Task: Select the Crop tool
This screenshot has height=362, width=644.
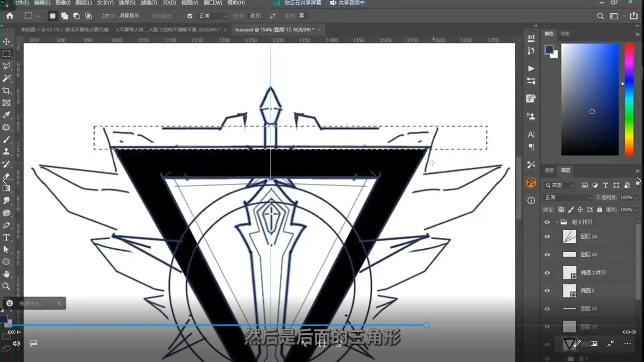Action: point(6,90)
